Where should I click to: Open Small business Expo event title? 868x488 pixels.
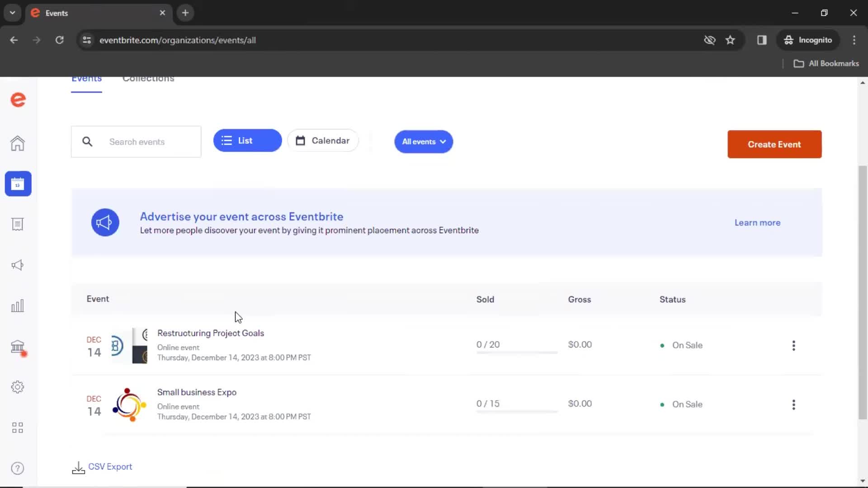[x=197, y=393]
